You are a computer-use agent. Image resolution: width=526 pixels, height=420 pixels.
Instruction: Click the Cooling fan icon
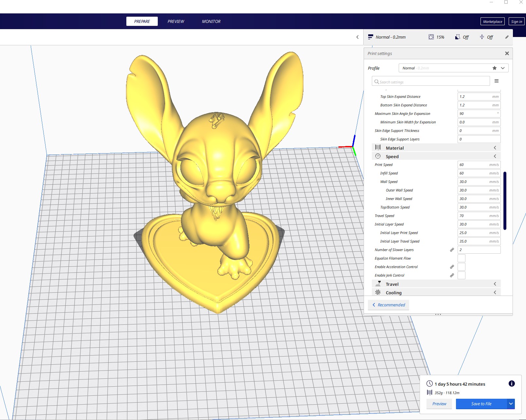378,292
